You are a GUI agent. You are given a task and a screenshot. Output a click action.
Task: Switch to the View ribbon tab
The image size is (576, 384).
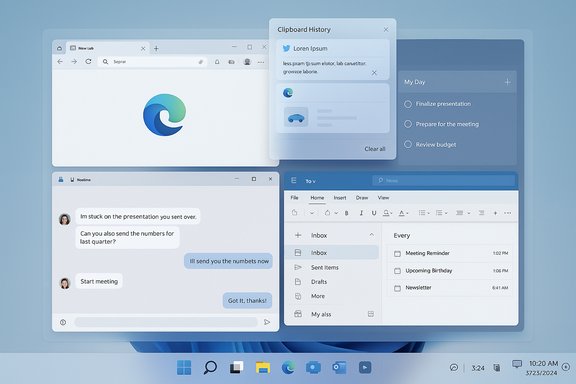[x=383, y=198]
